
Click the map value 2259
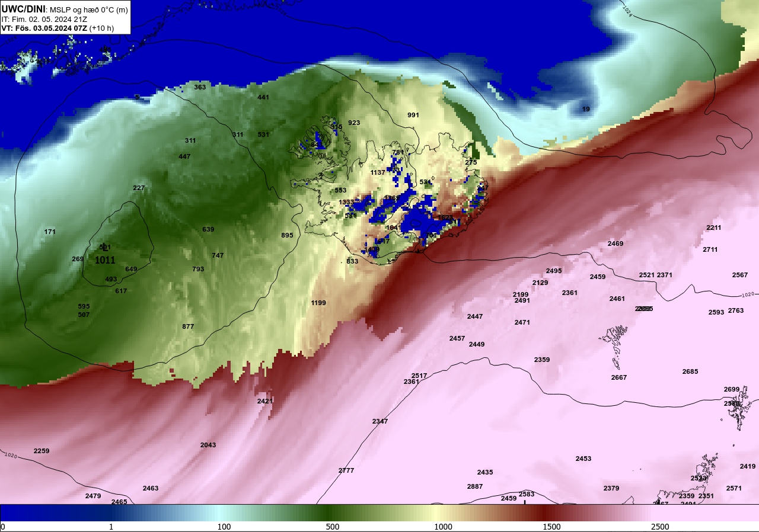click(42, 451)
